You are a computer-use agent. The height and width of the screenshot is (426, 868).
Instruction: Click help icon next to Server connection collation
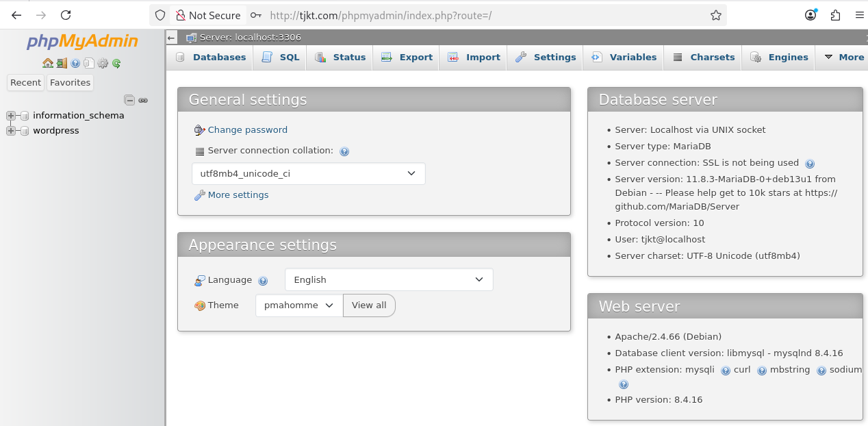[x=344, y=151]
